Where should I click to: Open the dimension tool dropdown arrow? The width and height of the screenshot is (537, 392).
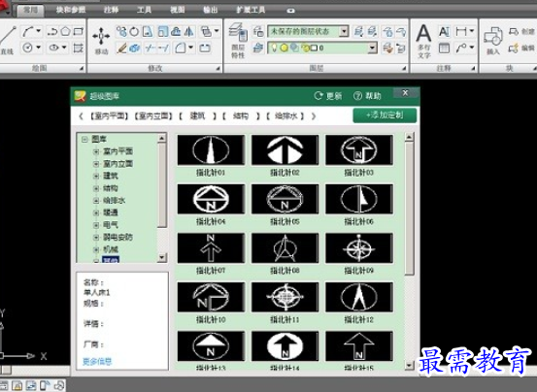pyautogui.click(x=471, y=31)
